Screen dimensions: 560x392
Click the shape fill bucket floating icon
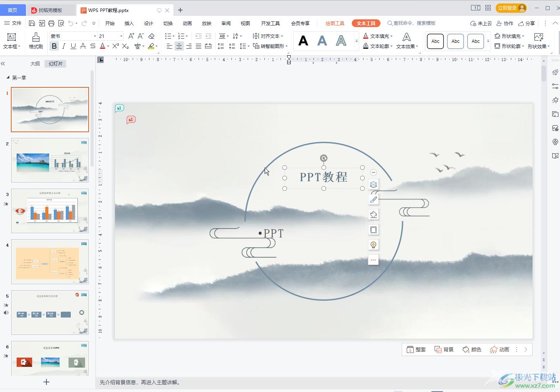373,215
